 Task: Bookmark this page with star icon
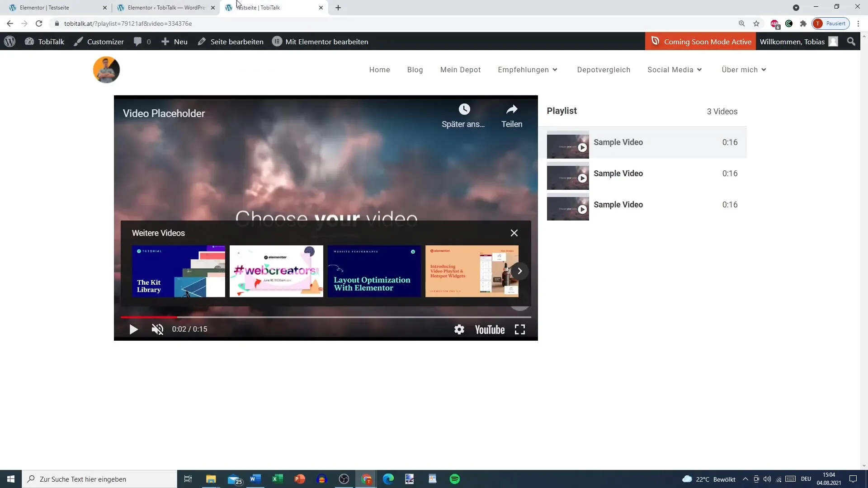pos(756,23)
